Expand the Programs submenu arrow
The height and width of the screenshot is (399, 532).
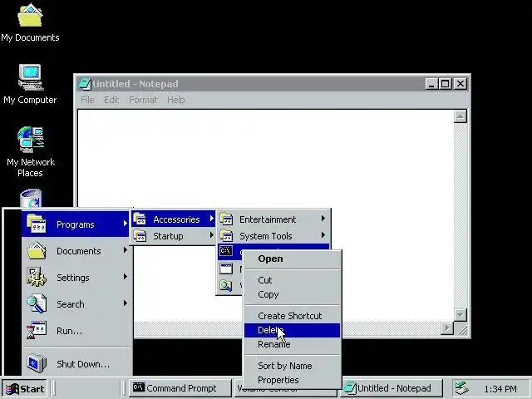pyautogui.click(x=126, y=224)
